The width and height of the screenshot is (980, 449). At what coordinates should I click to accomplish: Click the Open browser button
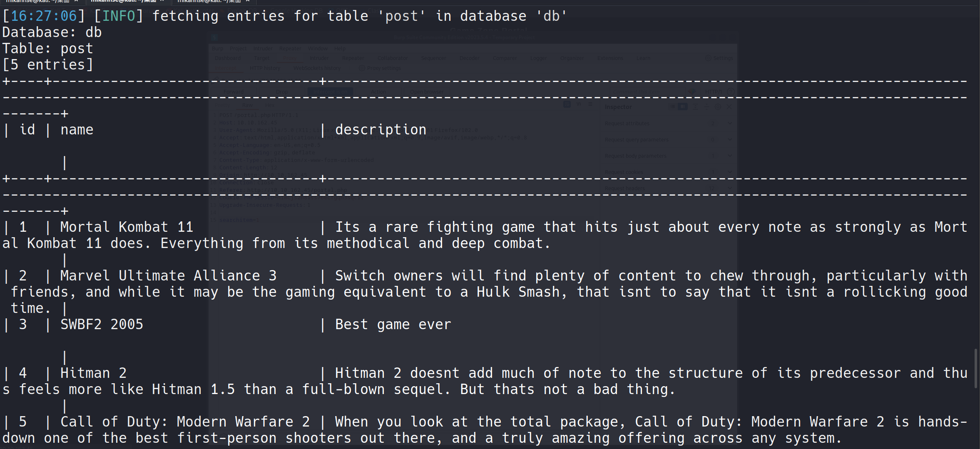(427, 92)
